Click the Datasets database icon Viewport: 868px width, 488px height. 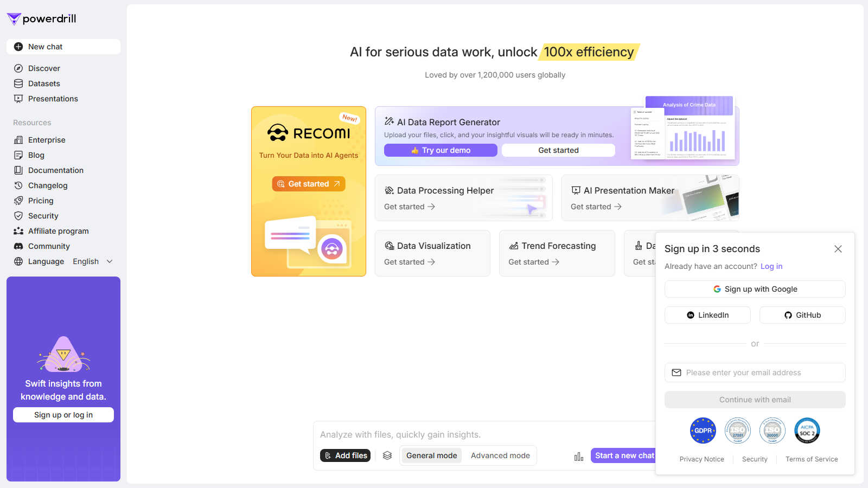coord(18,84)
